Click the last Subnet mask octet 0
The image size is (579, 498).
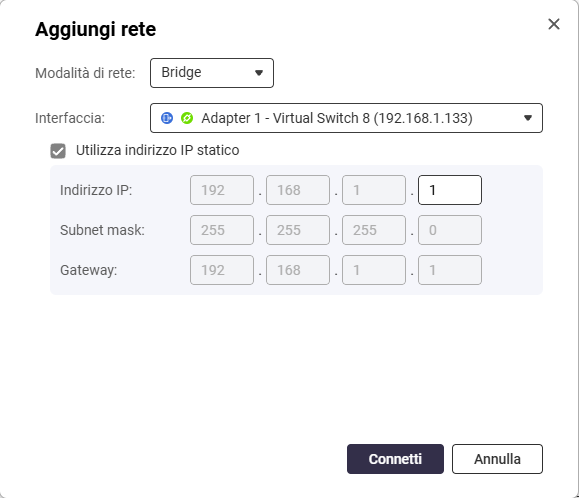click(x=450, y=230)
